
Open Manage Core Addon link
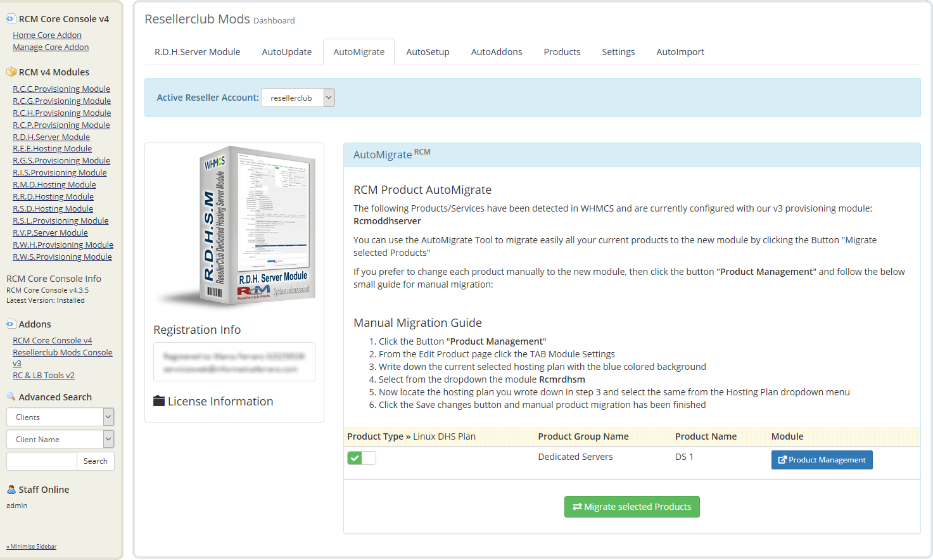51,48
